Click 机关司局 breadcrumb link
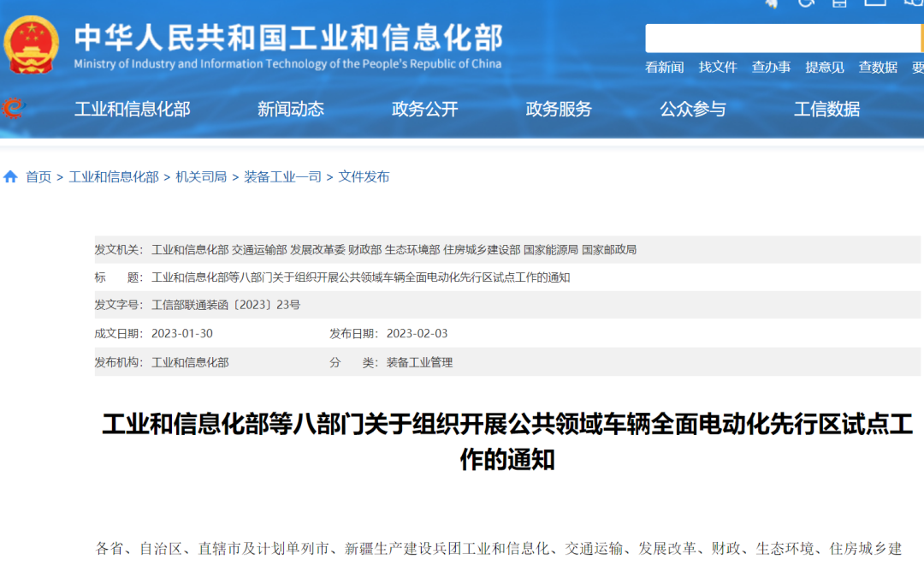The width and height of the screenshot is (924, 566). coord(201,177)
